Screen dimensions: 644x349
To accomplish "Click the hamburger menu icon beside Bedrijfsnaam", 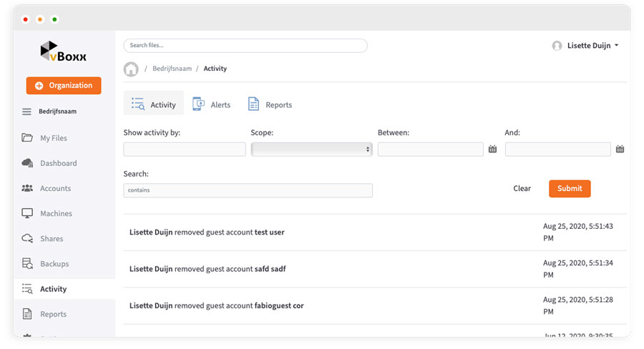I will tap(27, 112).
